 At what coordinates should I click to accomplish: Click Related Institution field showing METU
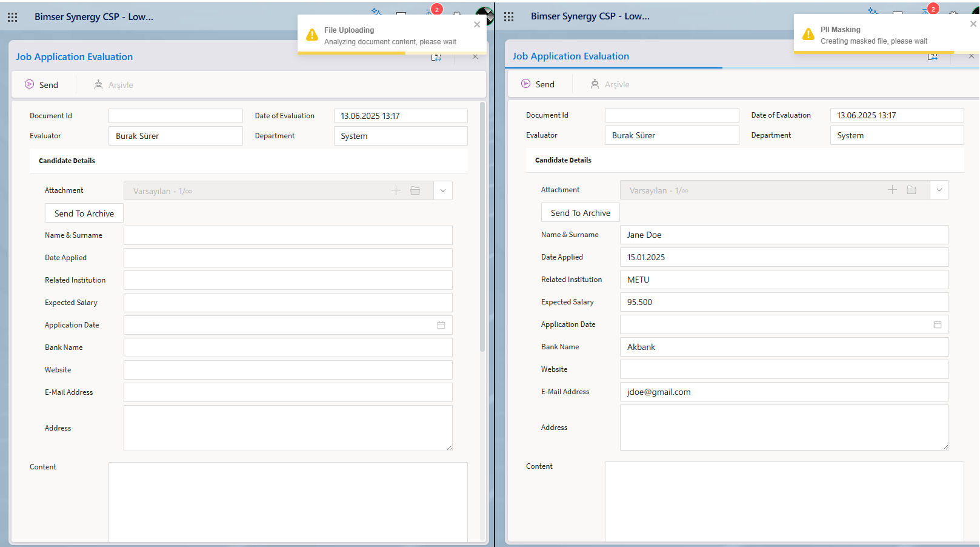tap(784, 280)
